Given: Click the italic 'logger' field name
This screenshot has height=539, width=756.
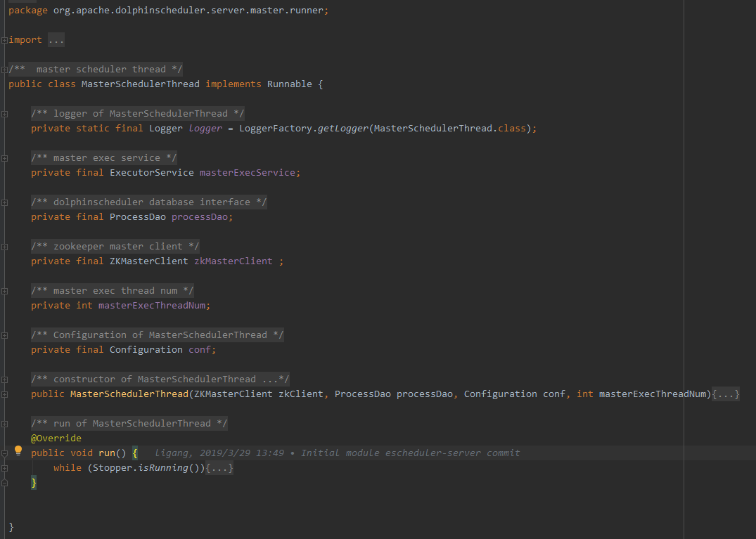Looking at the screenshot, I should [x=205, y=128].
